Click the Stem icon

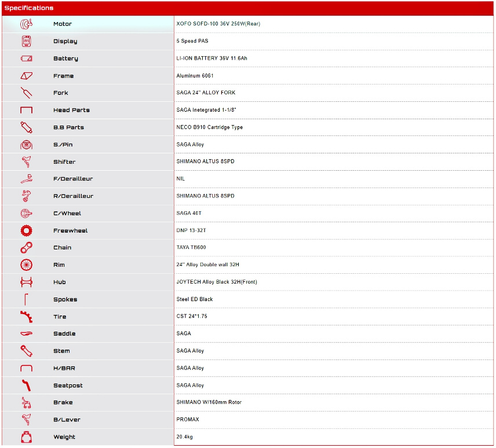pos(26,351)
